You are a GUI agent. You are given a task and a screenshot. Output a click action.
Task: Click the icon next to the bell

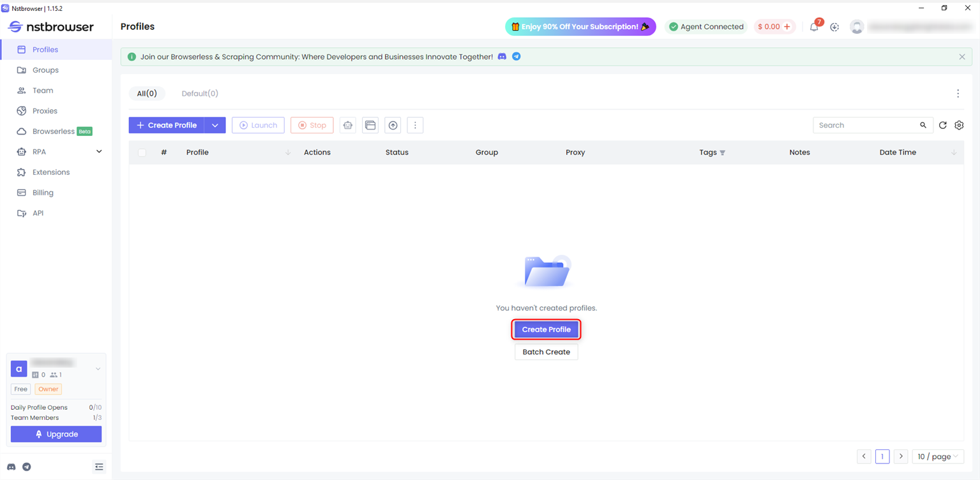(834, 27)
